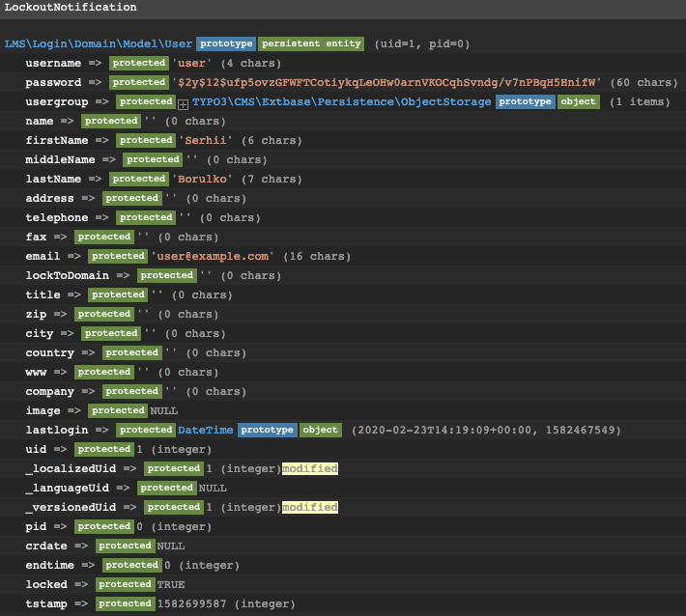
Task: Click the username property name
Action: pos(53,64)
